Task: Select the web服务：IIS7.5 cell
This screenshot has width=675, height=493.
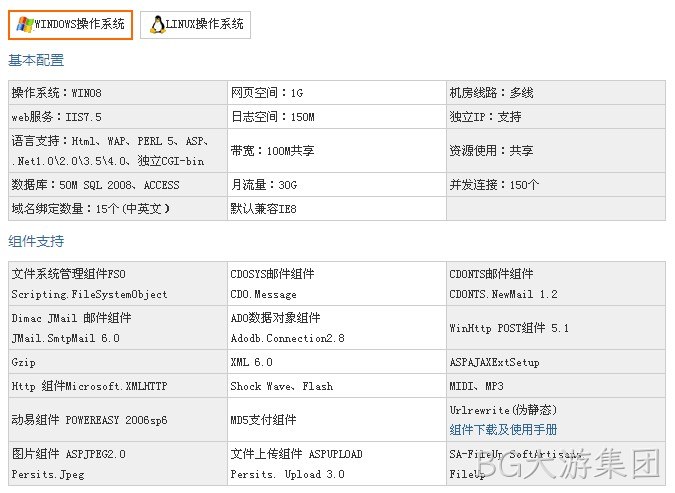Action: point(118,117)
